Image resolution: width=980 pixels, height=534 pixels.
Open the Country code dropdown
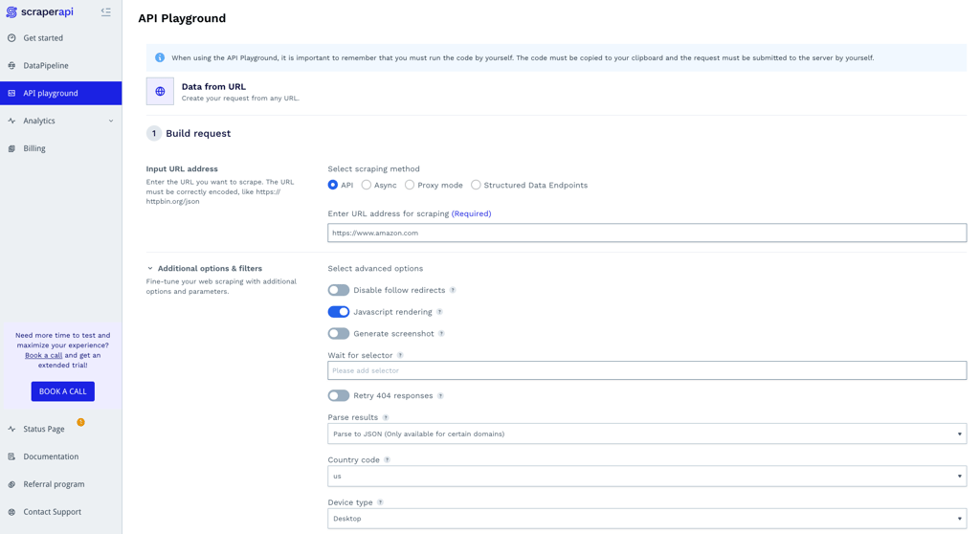[647, 477]
